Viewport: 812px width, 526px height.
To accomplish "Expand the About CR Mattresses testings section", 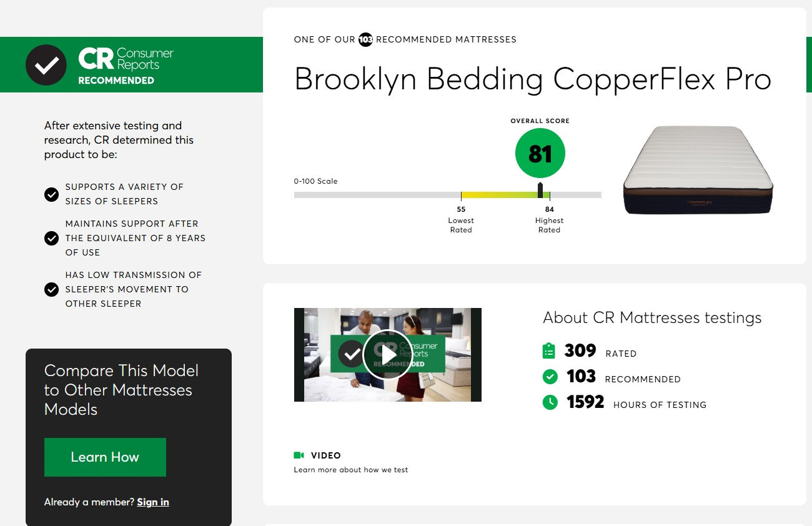I will (652, 318).
